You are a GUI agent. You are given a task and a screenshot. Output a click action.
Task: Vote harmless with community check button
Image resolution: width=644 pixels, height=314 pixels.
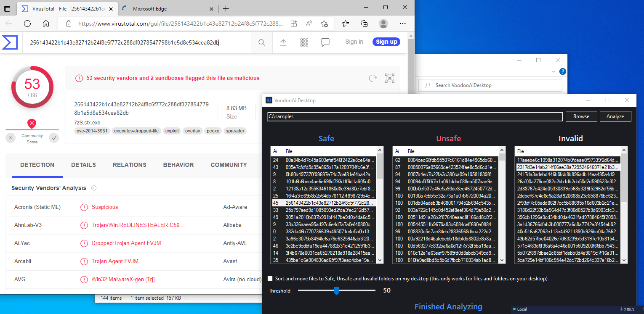point(54,137)
